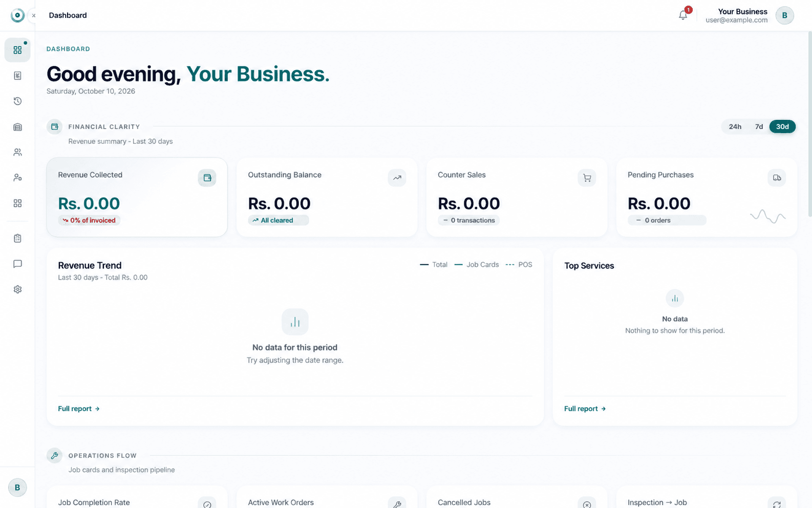Open the customers people icon in sidebar
812x508 pixels.
pos(17,152)
